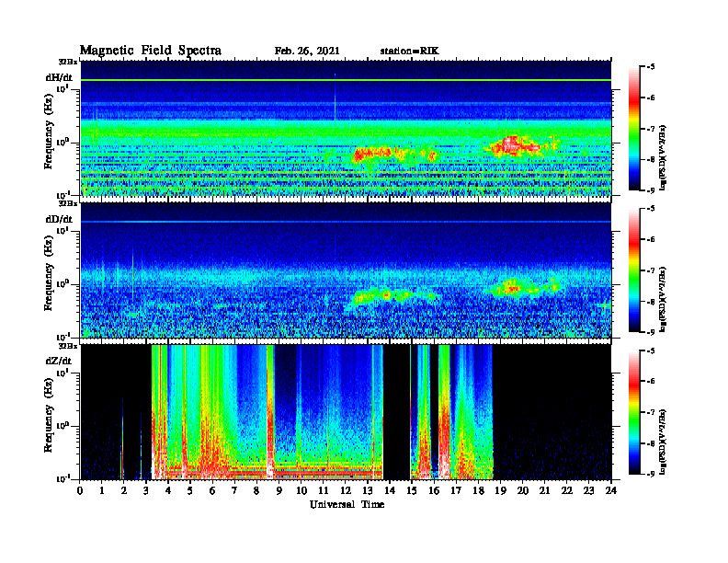Click the "-5" value on the dH/dt color scale
The height and width of the screenshot is (563, 728).
tap(649, 67)
